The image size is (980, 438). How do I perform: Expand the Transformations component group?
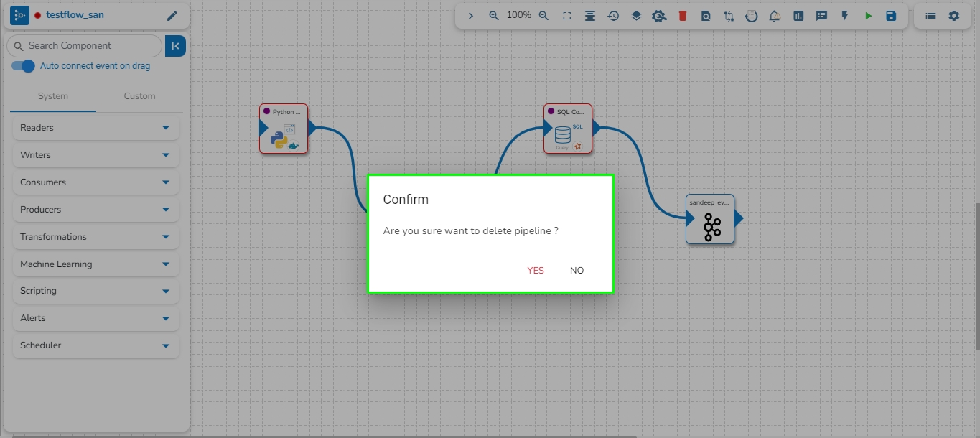tap(96, 237)
